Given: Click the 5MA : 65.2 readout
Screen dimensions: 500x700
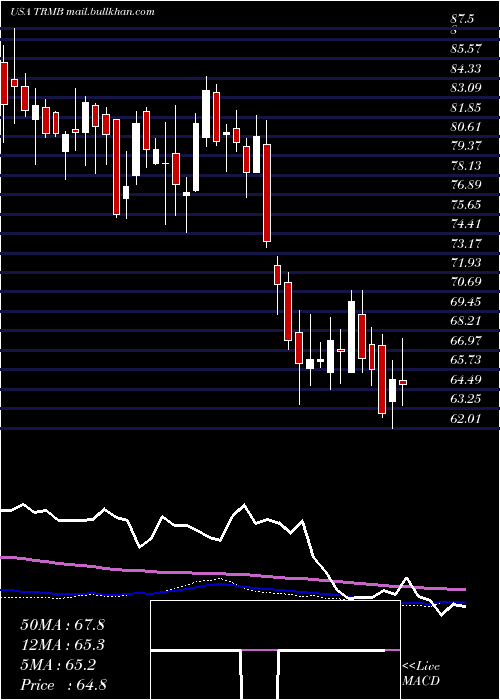Looking at the screenshot, I should 58,665.
